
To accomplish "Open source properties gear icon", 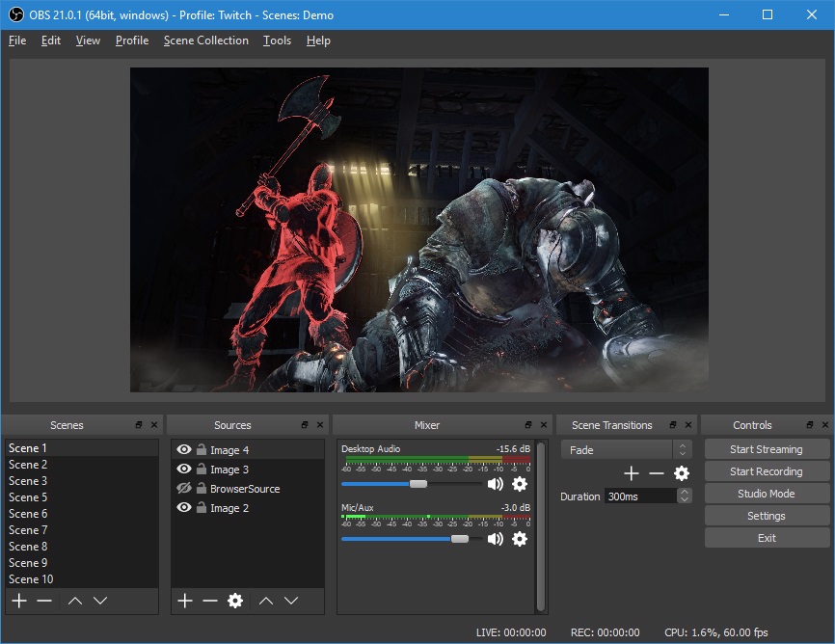I will coord(235,601).
